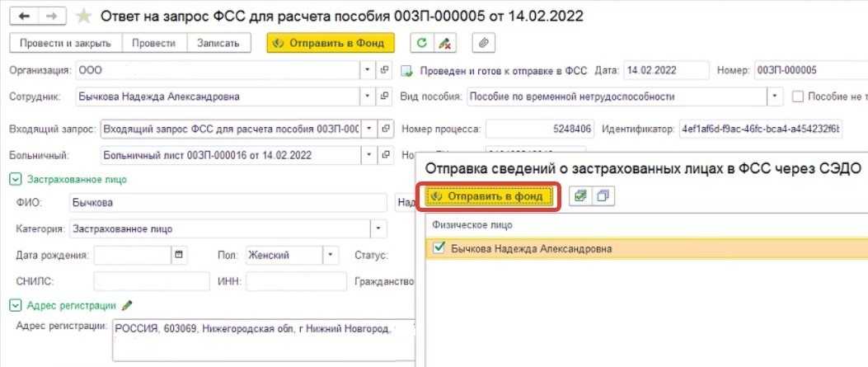
Task: Add document to favorites with star
Action: (x=84, y=16)
